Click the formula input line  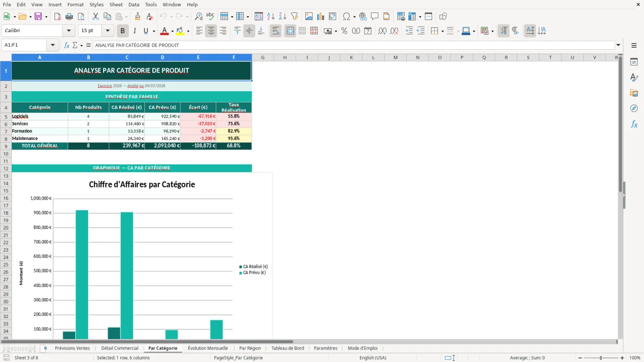coord(354,45)
